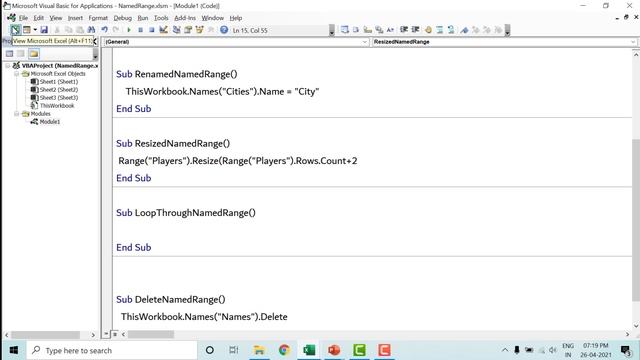
Task: Open the Insert object dropdown arrow beside UserForm
Action: (35, 30)
